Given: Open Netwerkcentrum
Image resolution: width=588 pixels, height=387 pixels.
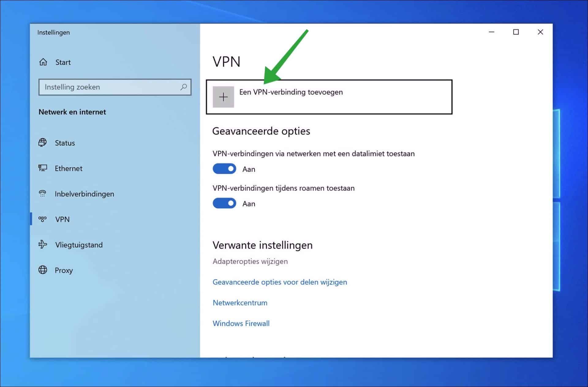Looking at the screenshot, I should point(240,303).
